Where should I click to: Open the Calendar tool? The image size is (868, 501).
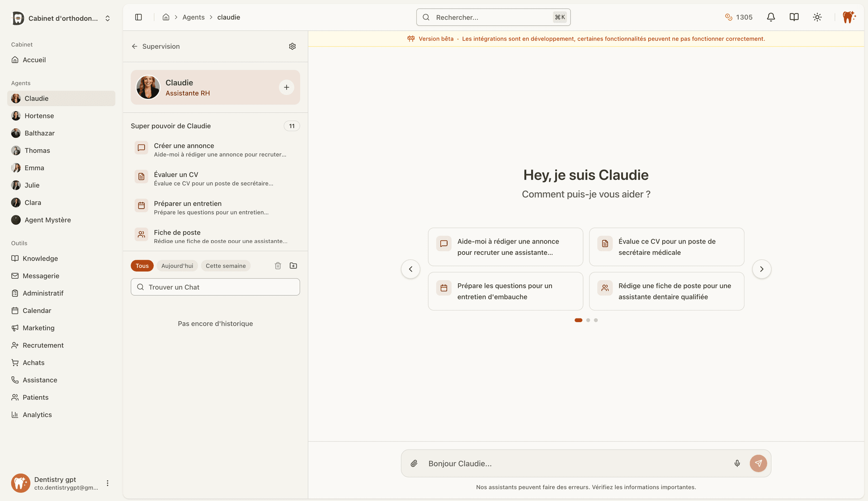tap(37, 310)
